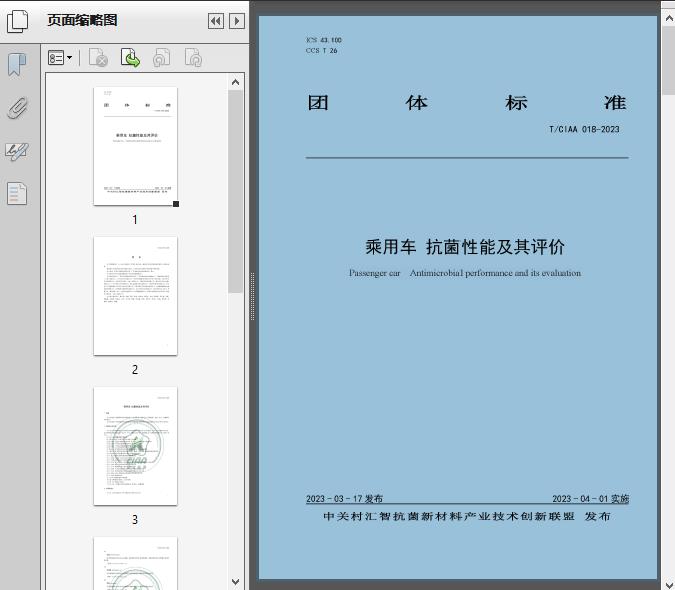Viewport: 675px width, 590px height.
Task: Open the thumbnail options dropdown menu
Action: [60, 58]
